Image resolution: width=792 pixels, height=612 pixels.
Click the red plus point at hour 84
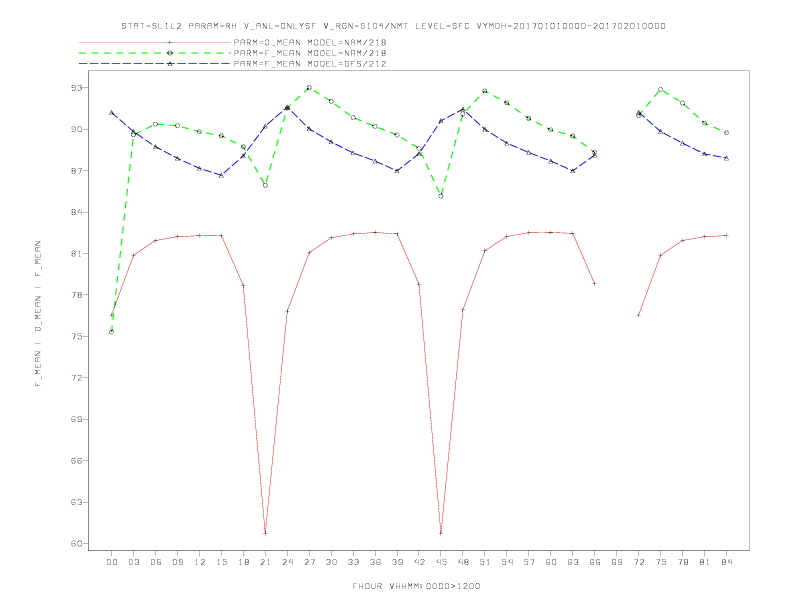pyautogui.click(x=727, y=235)
